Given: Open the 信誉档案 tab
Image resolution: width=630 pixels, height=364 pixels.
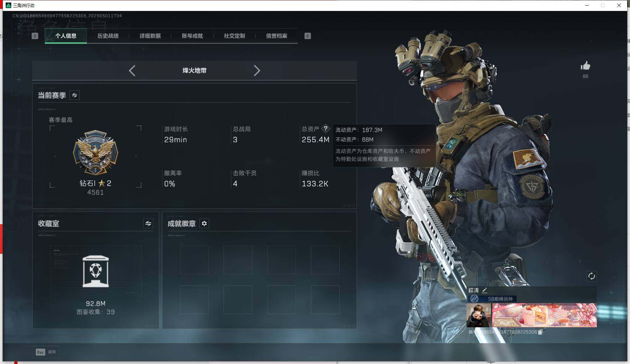Looking at the screenshot, I should [277, 36].
